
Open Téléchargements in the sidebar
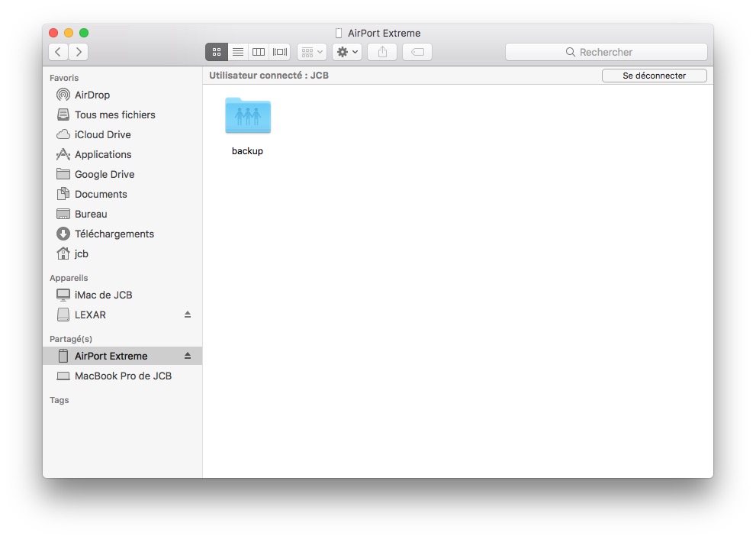click(x=122, y=234)
